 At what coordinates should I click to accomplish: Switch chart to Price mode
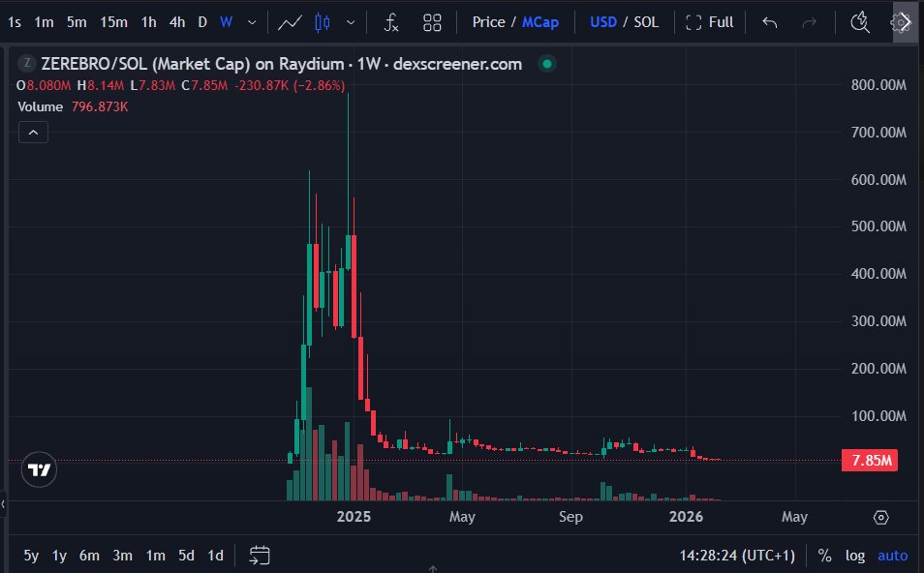[488, 22]
